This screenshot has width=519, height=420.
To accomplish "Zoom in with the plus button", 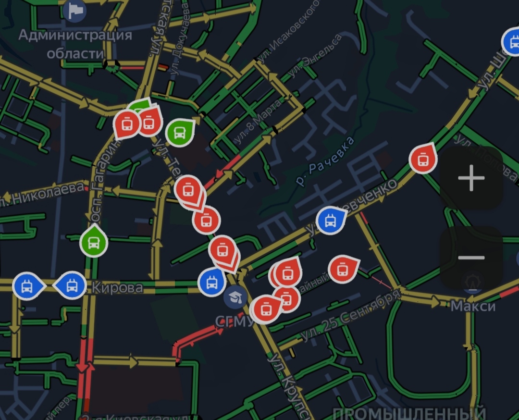I will [x=471, y=178].
